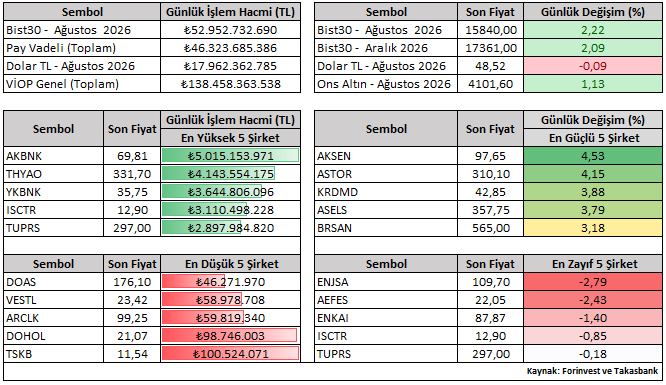Select the 'En Düşük 5 Şirket' header

[x=230, y=264]
